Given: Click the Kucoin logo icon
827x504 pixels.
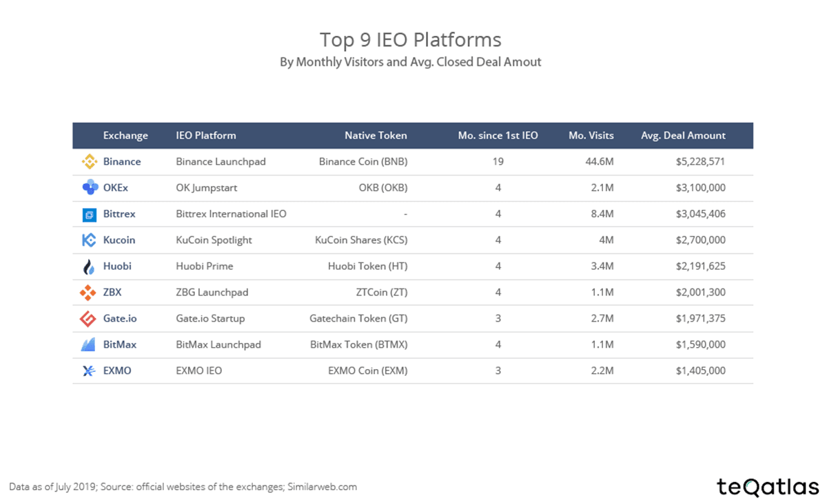Looking at the screenshot, I should point(90,240).
